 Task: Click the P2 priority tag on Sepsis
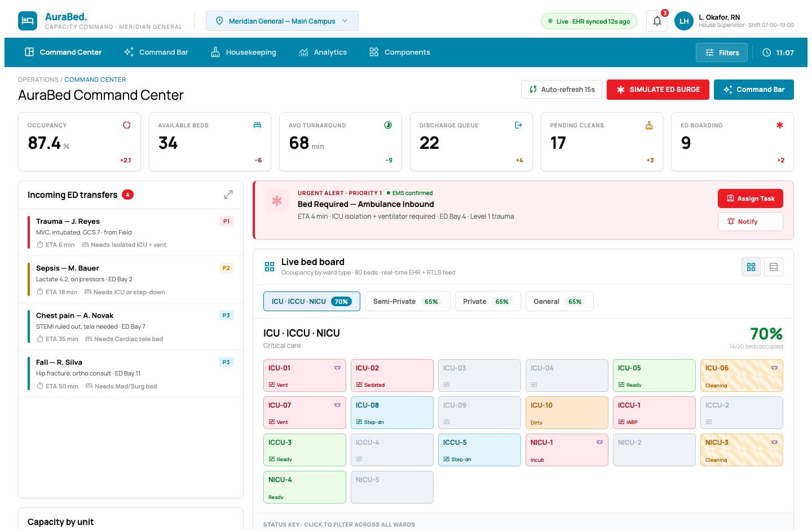click(226, 268)
